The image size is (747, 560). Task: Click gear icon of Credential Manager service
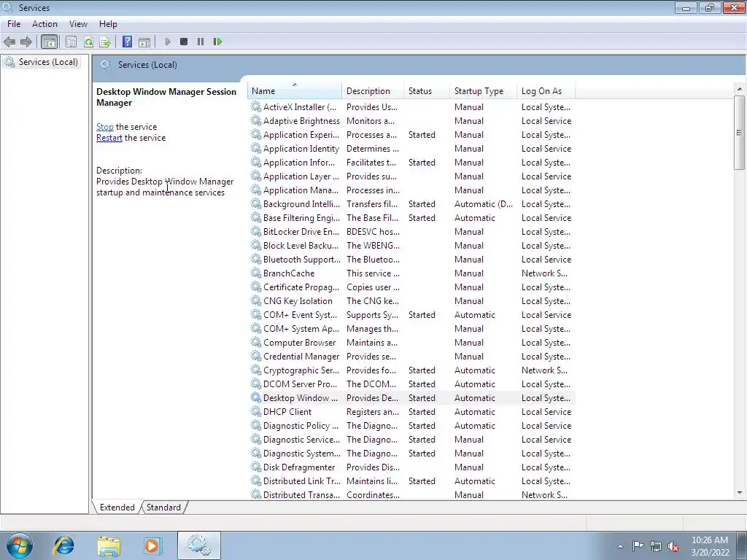(256, 356)
